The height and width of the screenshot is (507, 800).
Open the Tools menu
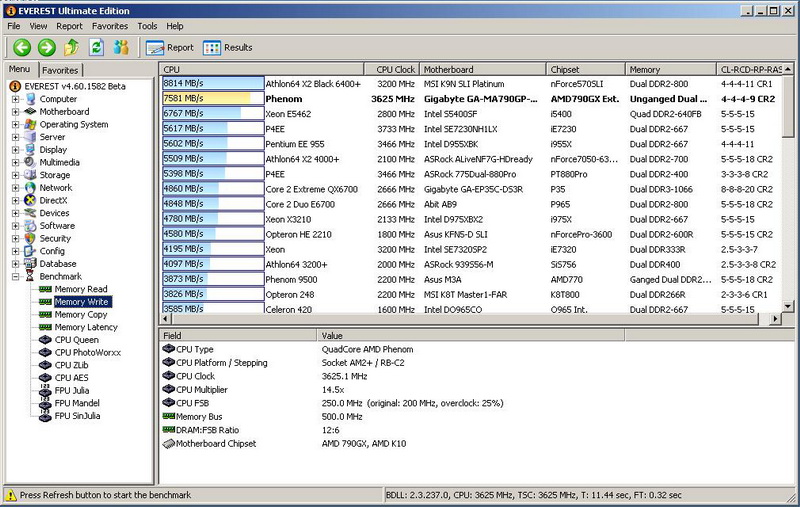147,26
